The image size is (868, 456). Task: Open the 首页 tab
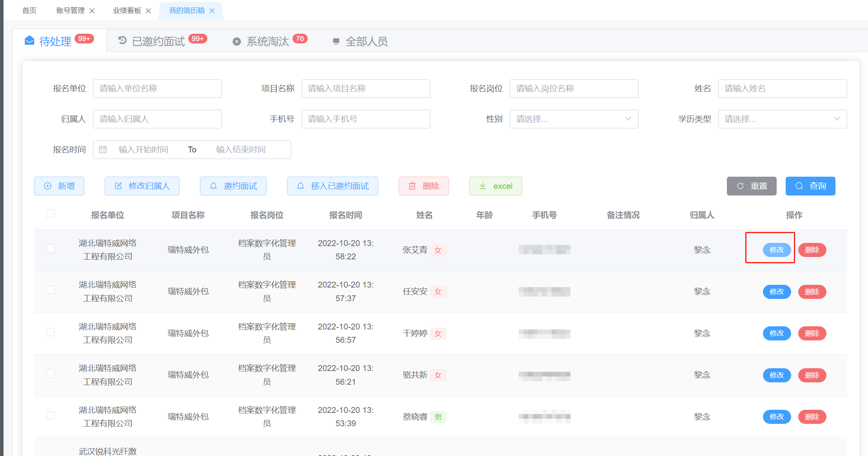(29, 11)
